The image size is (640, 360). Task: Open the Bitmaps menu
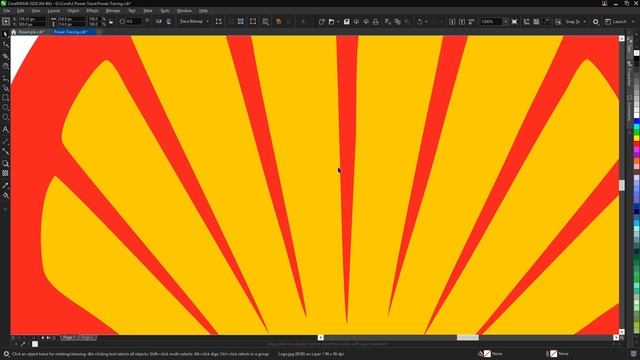pos(113,11)
